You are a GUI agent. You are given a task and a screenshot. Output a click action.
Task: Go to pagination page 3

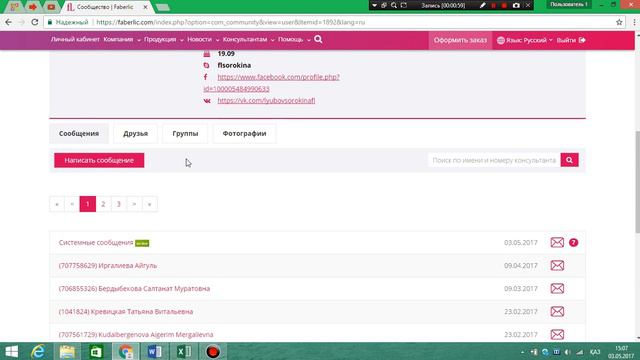point(119,204)
